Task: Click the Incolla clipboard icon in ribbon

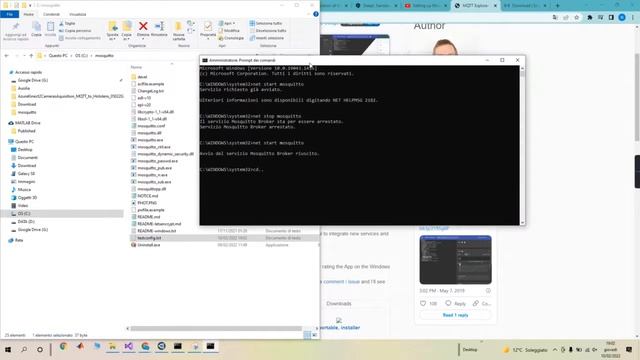Action: [50, 27]
